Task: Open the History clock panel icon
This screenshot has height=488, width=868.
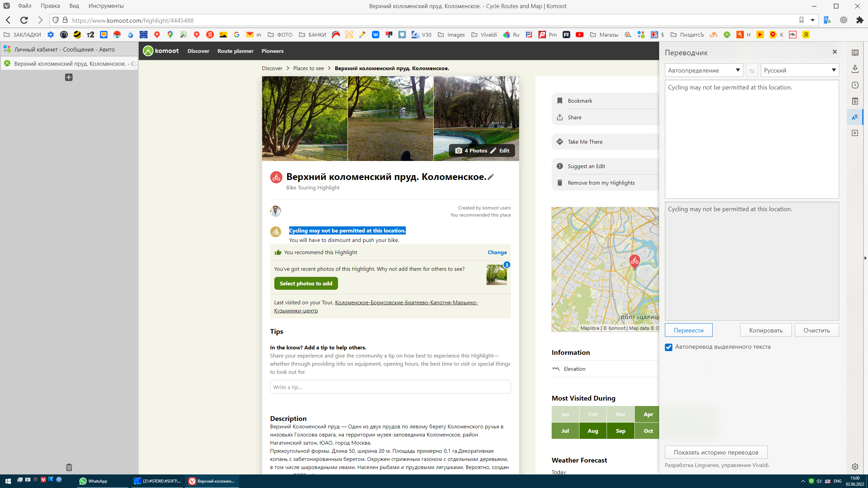Action: coord(855,85)
